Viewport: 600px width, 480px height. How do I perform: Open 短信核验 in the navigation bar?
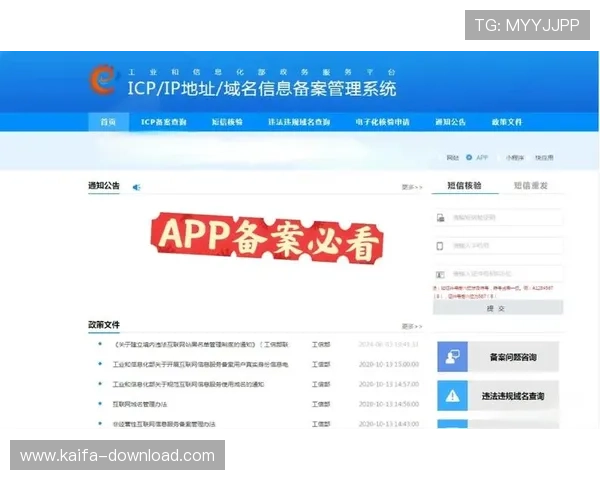(227, 122)
